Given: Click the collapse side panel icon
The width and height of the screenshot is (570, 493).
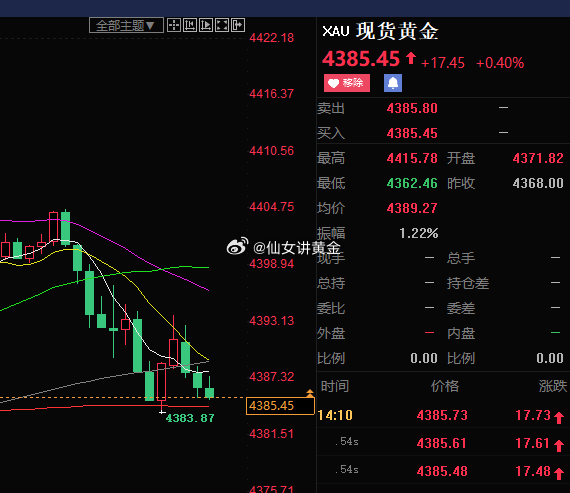Looking at the screenshot, I should click(238, 25).
